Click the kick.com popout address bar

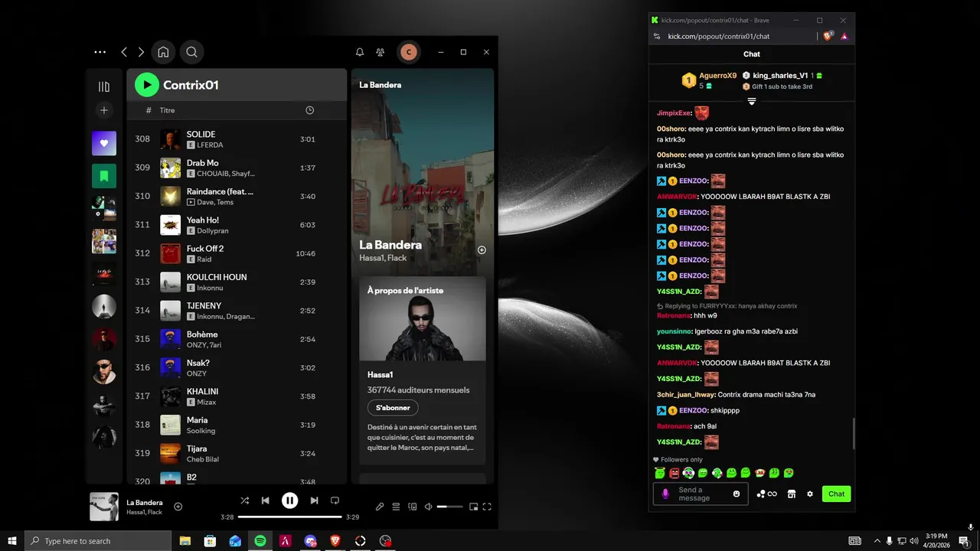(718, 36)
